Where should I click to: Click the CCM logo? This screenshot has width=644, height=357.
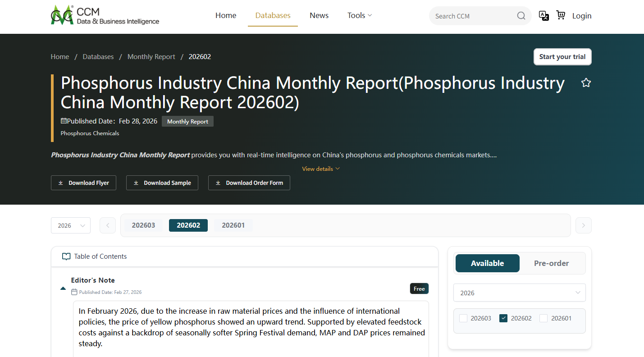(105, 14)
